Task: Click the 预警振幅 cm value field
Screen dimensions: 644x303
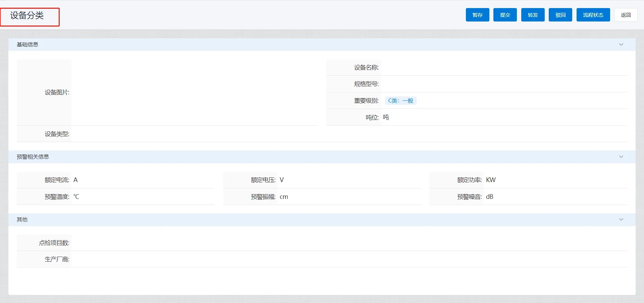Action: tap(349, 197)
